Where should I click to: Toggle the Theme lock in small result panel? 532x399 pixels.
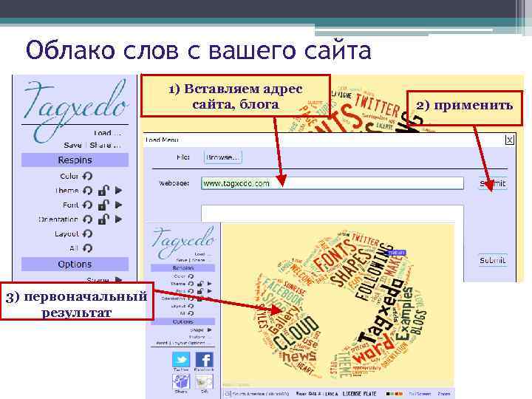point(200,283)
